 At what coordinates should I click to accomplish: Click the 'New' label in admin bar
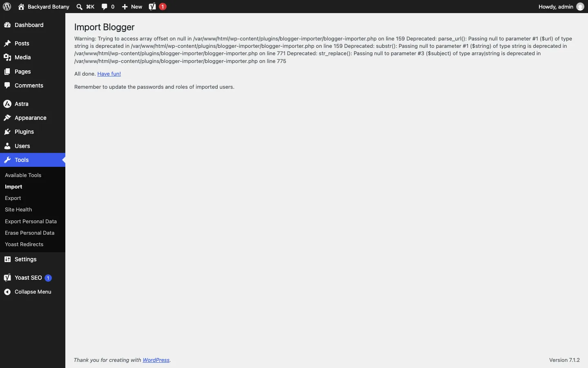137,7
